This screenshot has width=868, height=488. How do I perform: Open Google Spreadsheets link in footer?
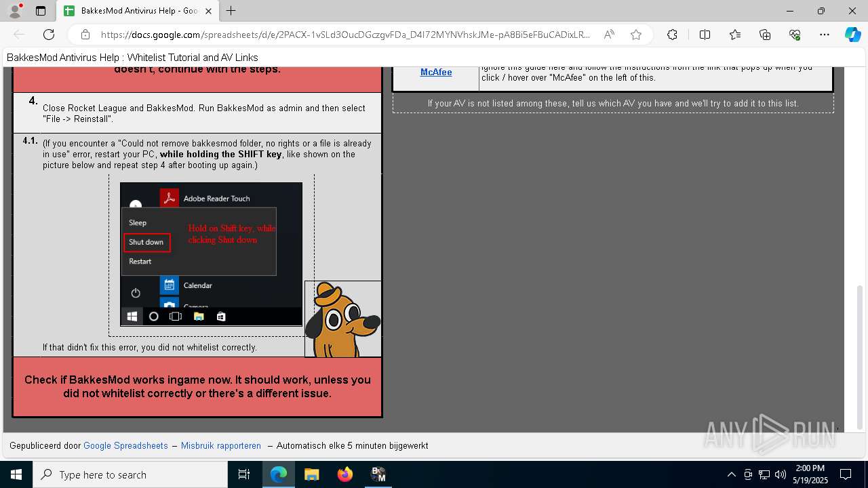pyautogui.click(x=125, y=445)
